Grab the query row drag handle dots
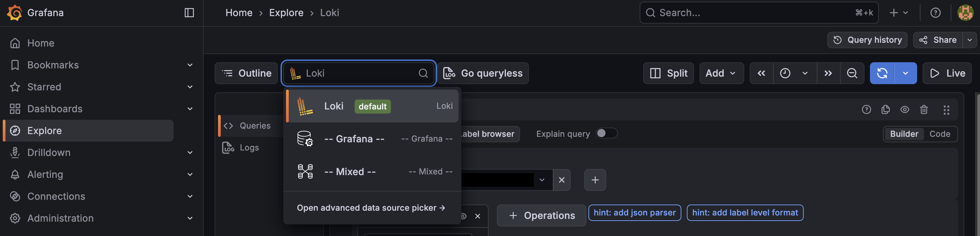The height and width of the screenshot is (236, 980). coord(946,110)
